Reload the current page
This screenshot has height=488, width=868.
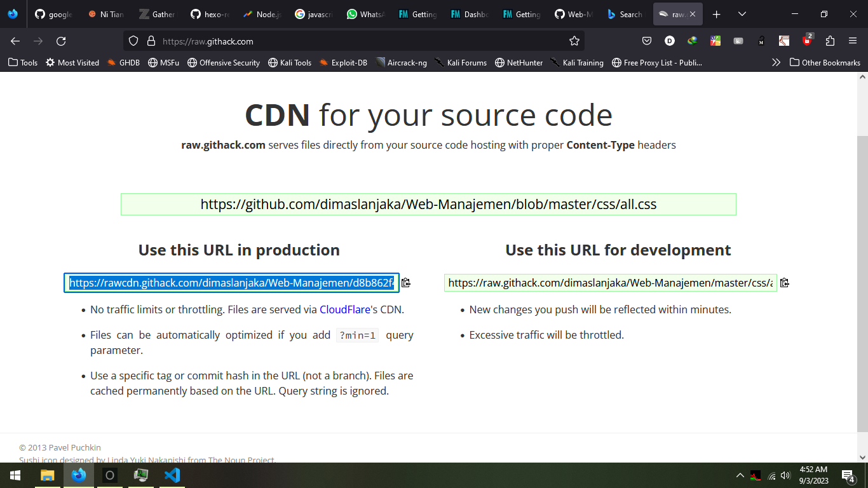61,41
